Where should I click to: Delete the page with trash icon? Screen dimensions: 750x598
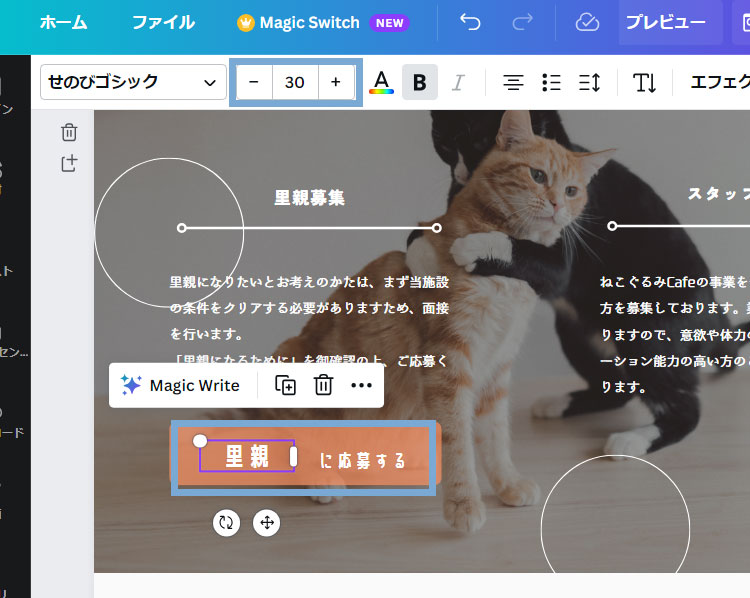coord(69,133)
